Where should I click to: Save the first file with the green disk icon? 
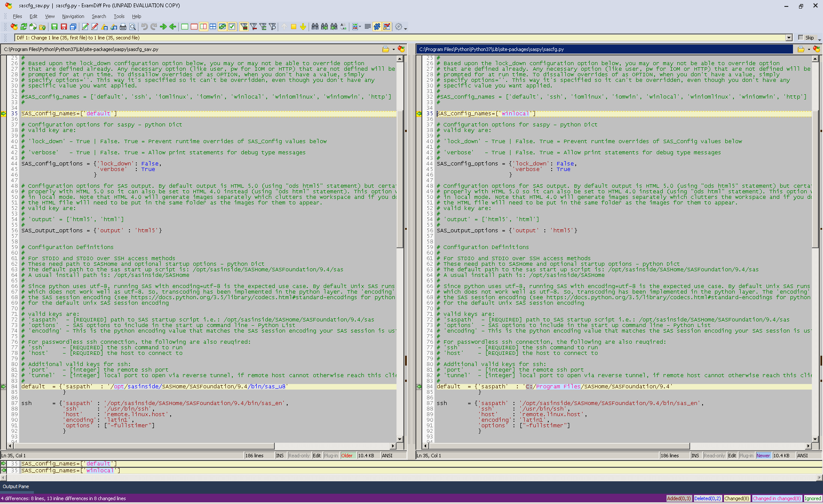(54, 27)
